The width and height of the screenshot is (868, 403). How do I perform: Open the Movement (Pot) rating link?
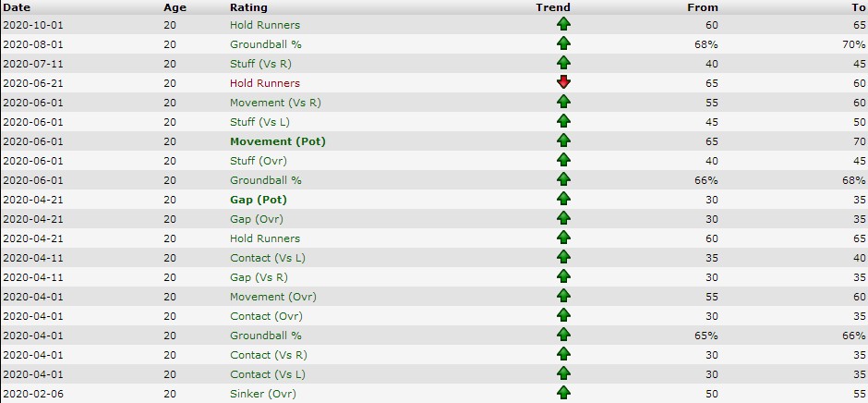(x=278, y=141)
